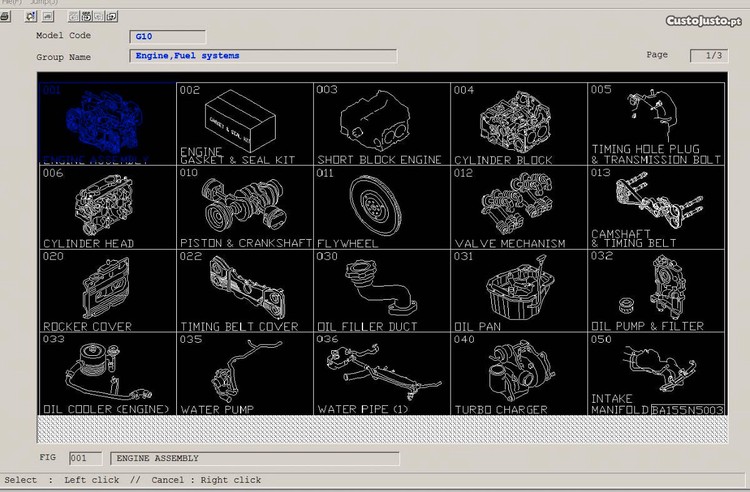Screen dimensions: 750x492
Task: Click the Group Name field
Action: (263, 56)
